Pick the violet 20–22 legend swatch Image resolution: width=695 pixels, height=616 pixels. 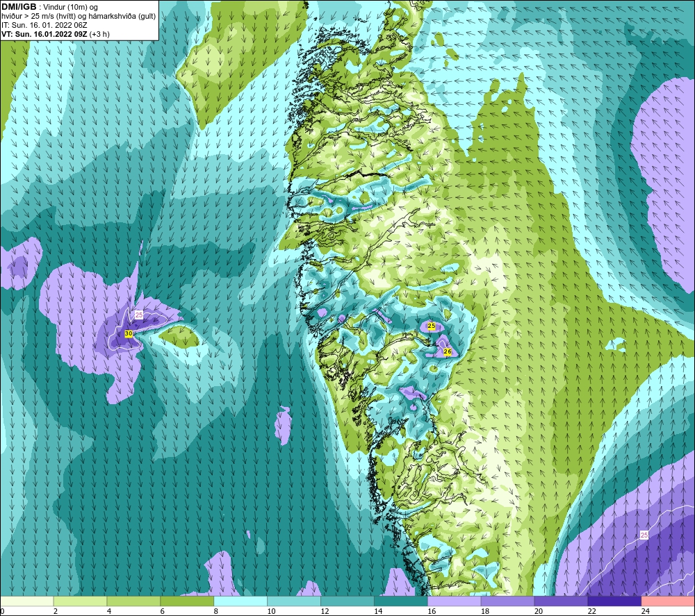point(561,601)
